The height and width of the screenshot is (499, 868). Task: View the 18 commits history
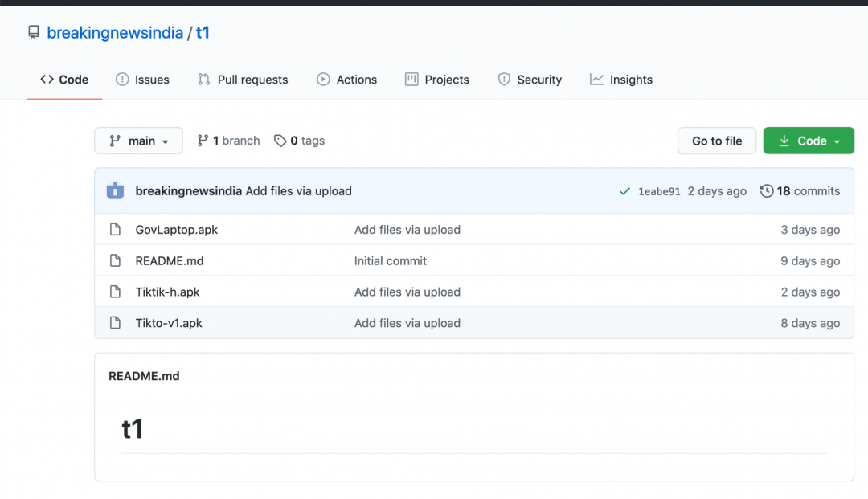(808, 191)
